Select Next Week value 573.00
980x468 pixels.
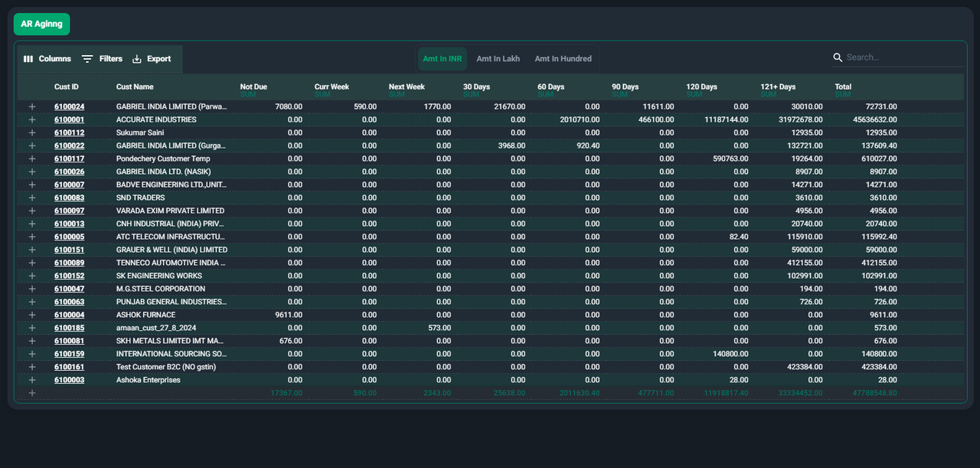click(x=439, y=328)
